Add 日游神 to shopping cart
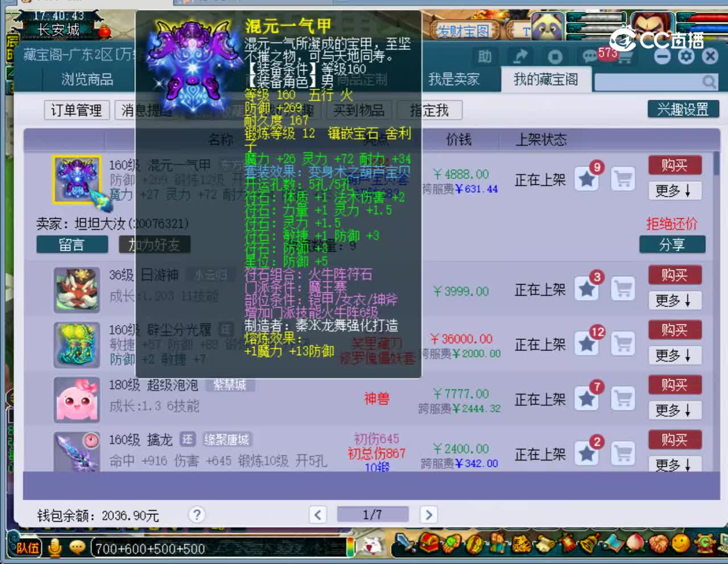728x564 pixels. (x=623, y=289)
